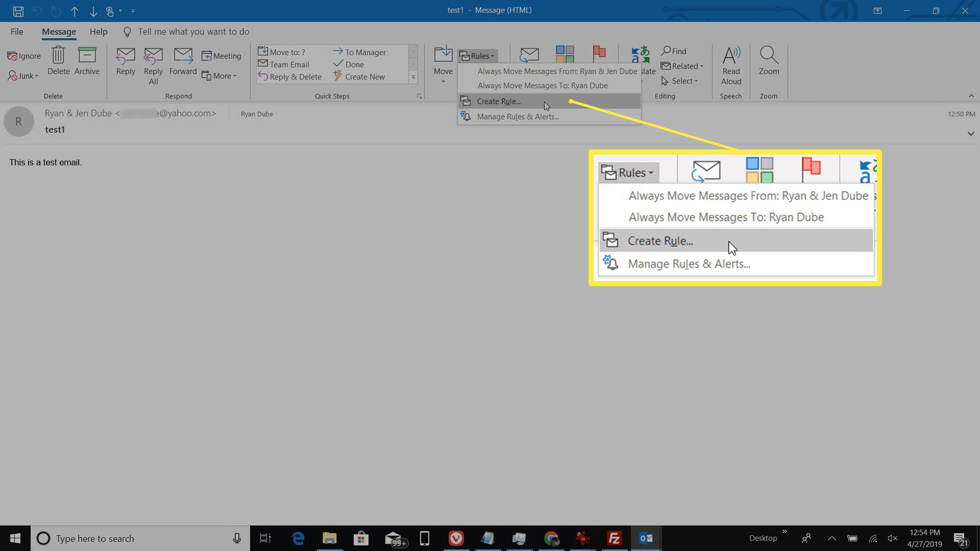Click the Save icon in the title bar
The height and width of the screenshot is (551, 980).
point(18,11)
